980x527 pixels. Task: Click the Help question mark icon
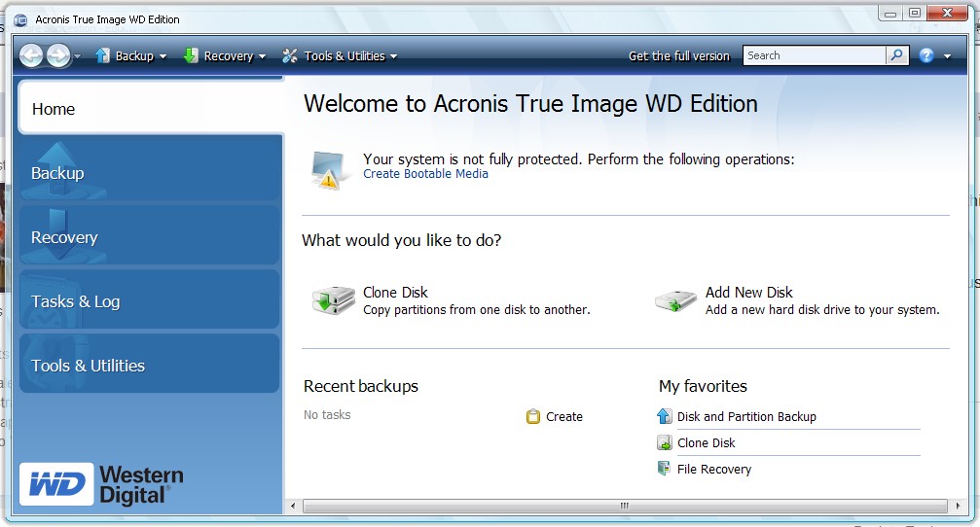(926, 55)
